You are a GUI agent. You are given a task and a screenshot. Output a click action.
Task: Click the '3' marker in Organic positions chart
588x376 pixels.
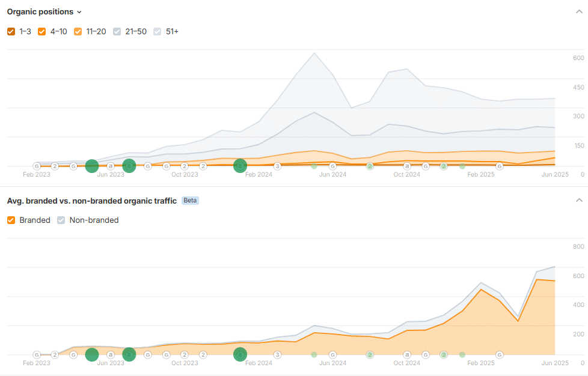(x=277, y=166)
